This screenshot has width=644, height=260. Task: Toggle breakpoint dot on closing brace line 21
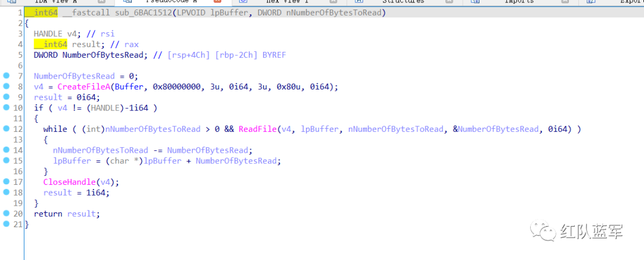(6, 224)
